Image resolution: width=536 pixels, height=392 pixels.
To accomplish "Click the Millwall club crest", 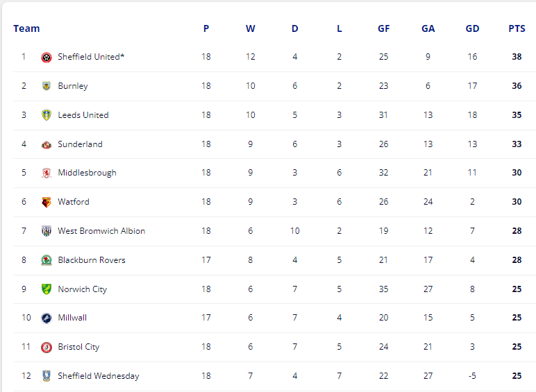I will [47, 318].
